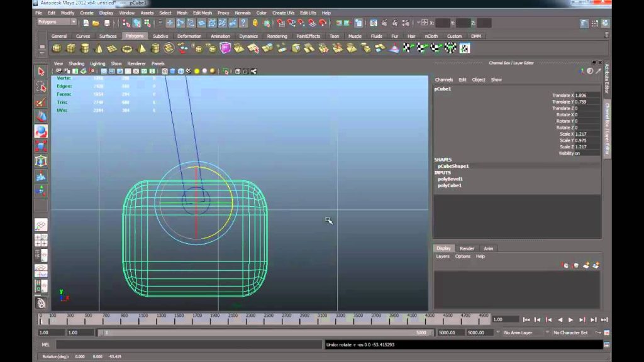Image resolution: width=644 pixels, height=362 pixels.
Task: Jump to end of playback range
Action: [604, 320]
